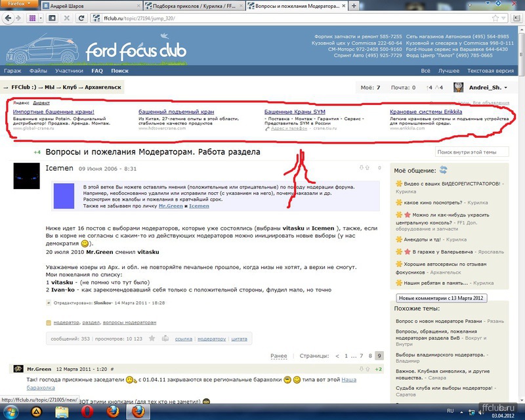Click Всё in the top navigation
Screen dimensions: 525x420
425,71
